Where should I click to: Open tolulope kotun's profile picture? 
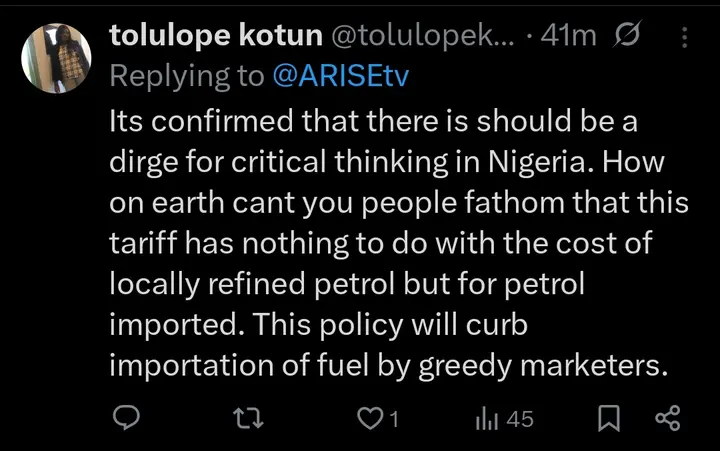pos(57,57)
